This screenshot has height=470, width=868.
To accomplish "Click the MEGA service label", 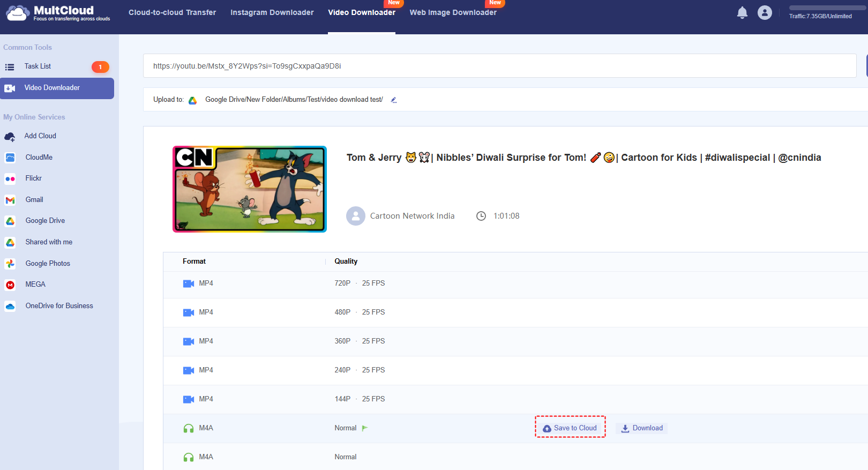I will coord(35,285).
